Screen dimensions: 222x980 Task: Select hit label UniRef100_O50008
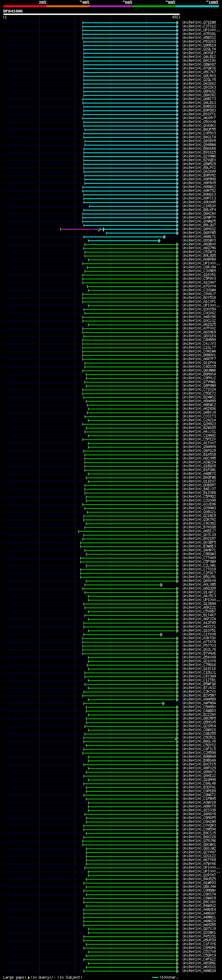click(x=199, y=122)
